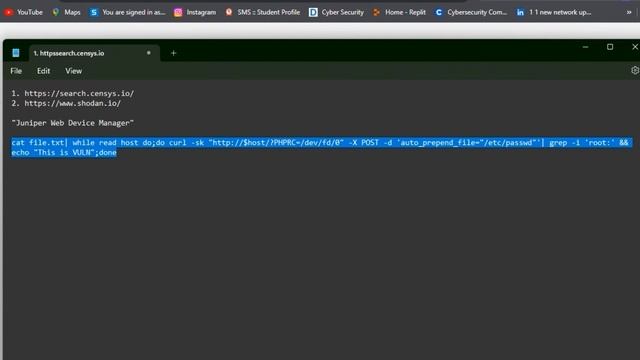Click the Replit favicon in bookmarks bar
The height and width of the screenshot is (360, 640).
tap(376, 12)
